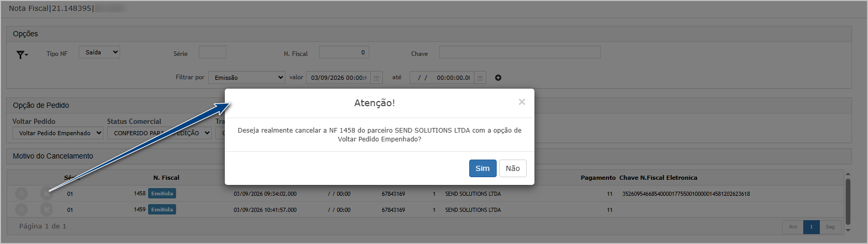Click the NF number 1459 cell
The width and height of the screenshot is (868, 244).
[140, 209]
